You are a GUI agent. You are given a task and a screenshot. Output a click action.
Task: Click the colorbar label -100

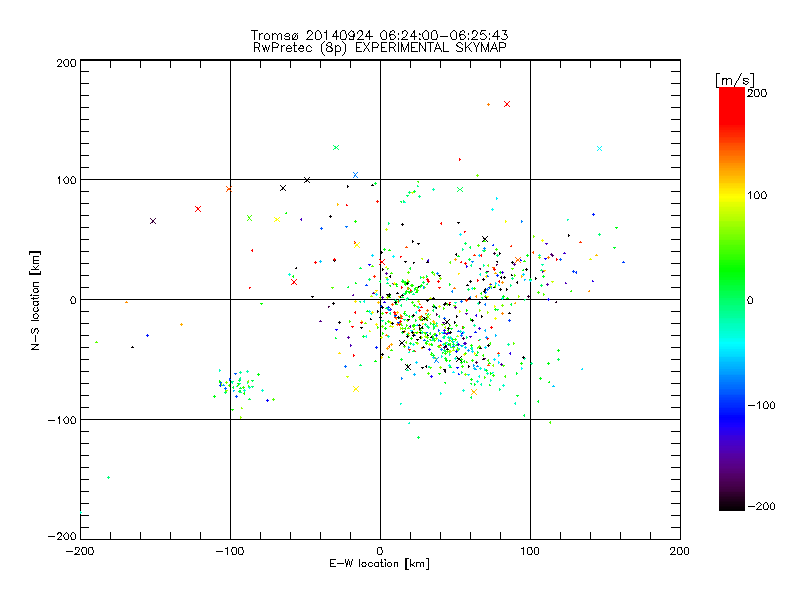tap(761, 406)
